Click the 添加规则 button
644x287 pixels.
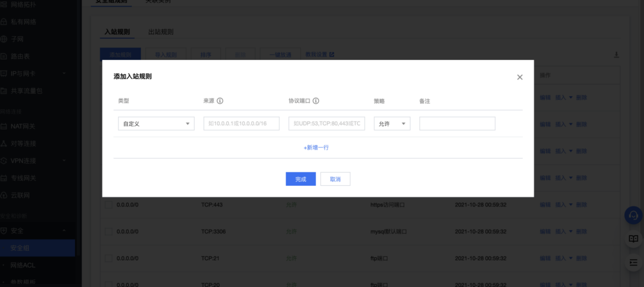120,55
